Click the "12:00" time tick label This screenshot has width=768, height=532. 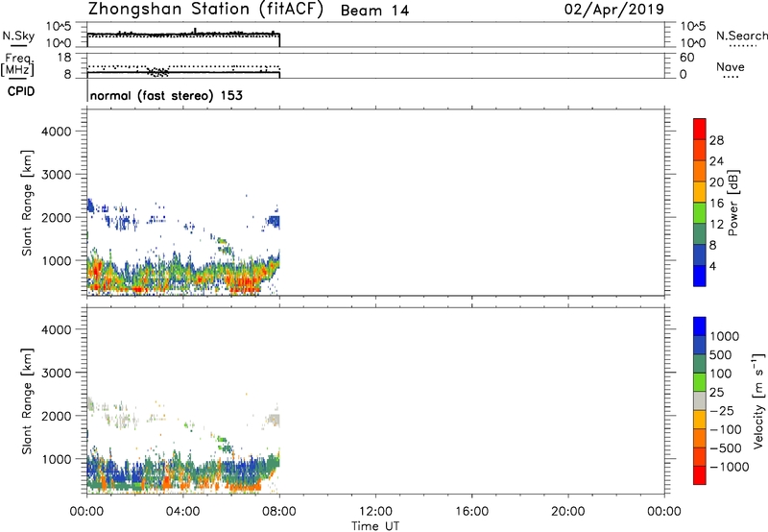tap(375, 512)
